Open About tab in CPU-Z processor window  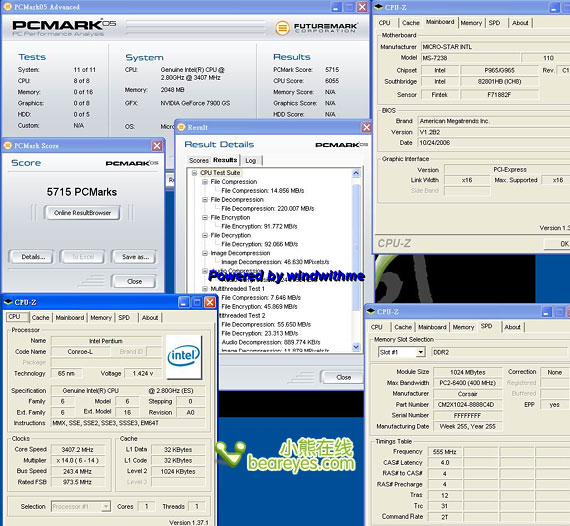tap(150, 317)
